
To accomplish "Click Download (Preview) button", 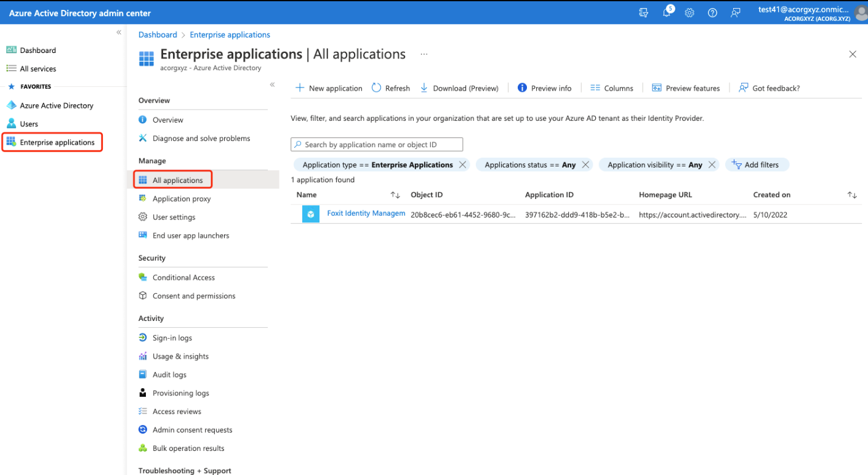I will coord(459,88).
